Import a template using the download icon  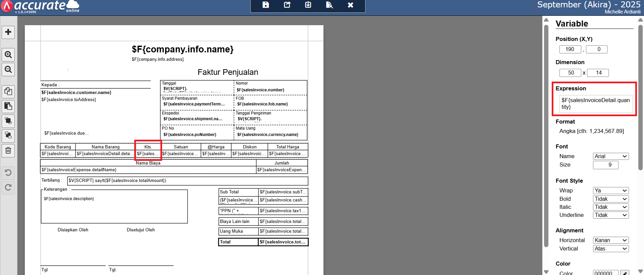click(308, 5)
